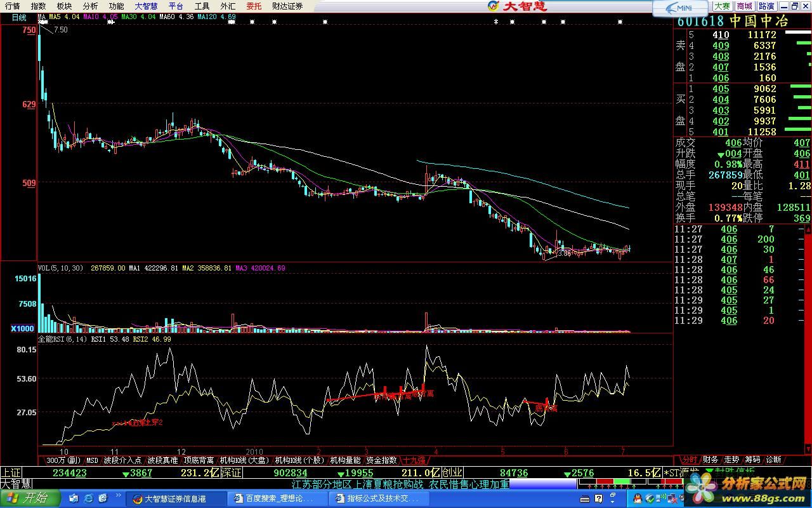Open the 指数 menu
812x508 pixels.
[x=38, y=6]
